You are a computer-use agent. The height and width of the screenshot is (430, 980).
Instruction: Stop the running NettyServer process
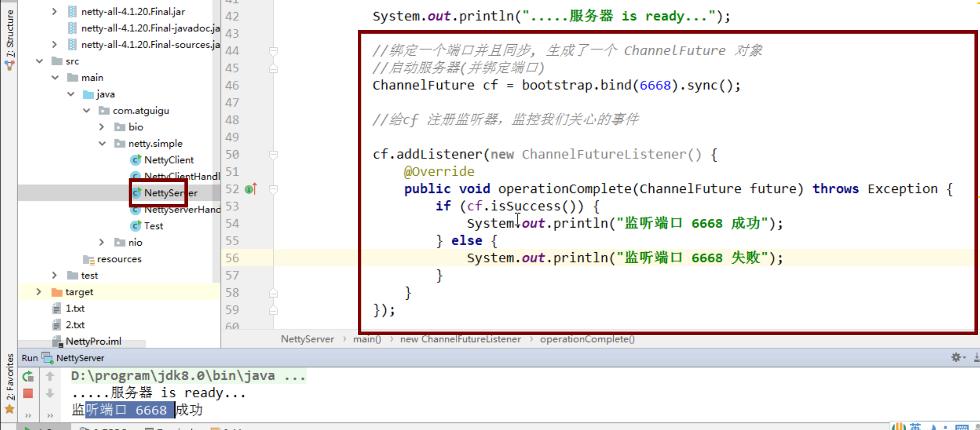click(28, 393)
